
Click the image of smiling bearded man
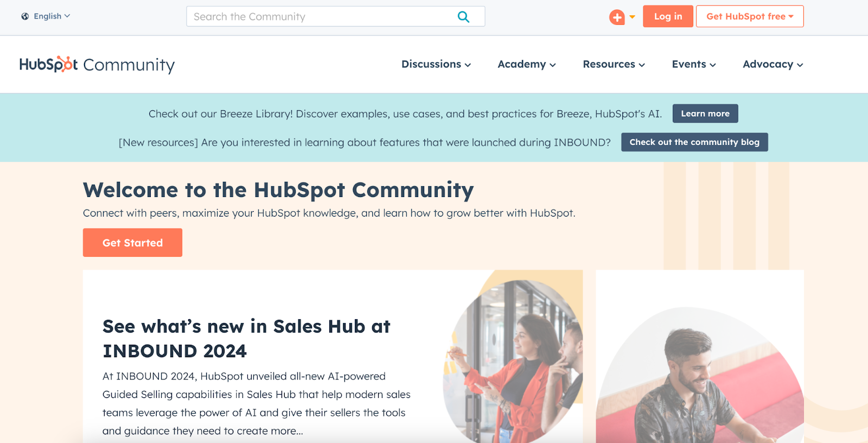700,376
